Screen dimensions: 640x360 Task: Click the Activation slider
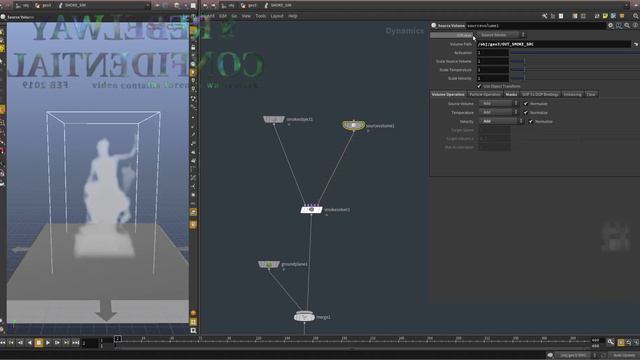[575, 53]
